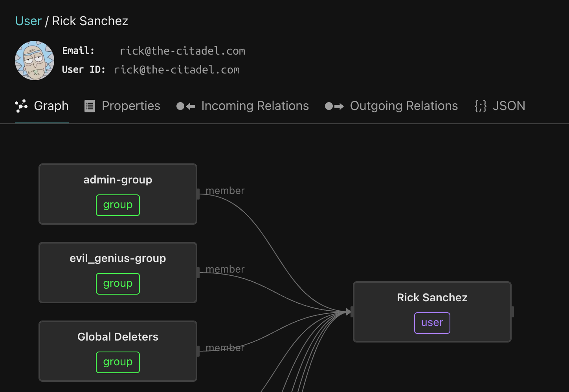Image resolution: width=569 pixels, height=392 pixels.
Task: Click Global Deleters' right connection handle
Action: tap(198, 351)
